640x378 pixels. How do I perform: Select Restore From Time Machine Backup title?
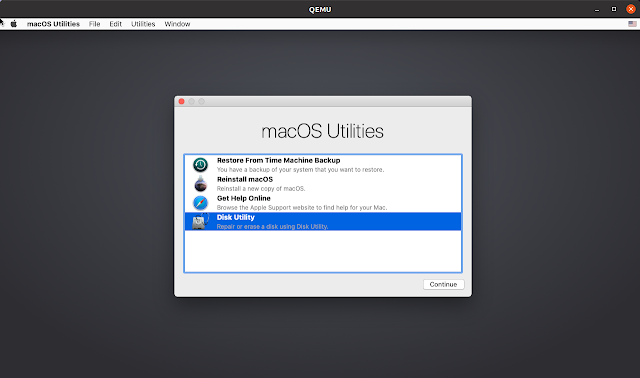click(278, 160)
